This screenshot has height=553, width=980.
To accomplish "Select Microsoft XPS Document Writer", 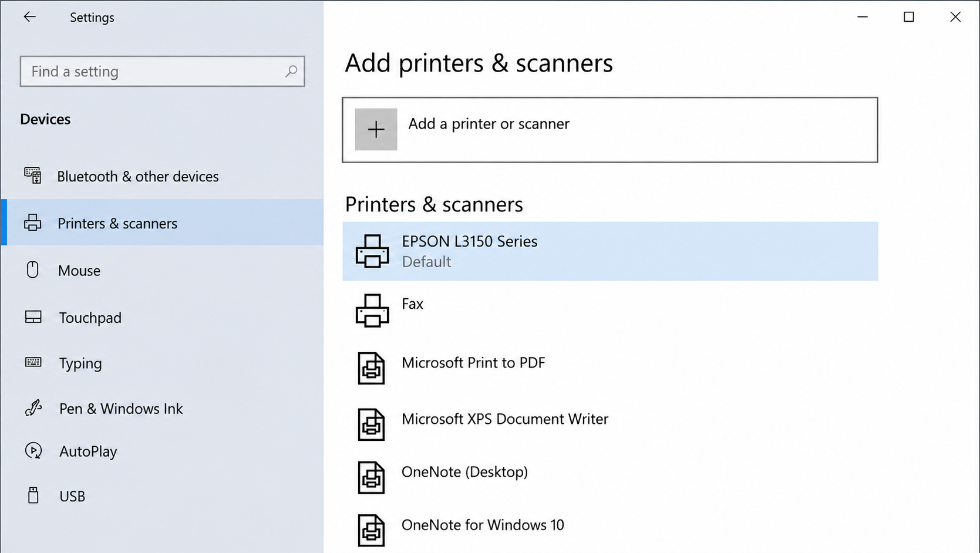I will (x=610, y=424).
